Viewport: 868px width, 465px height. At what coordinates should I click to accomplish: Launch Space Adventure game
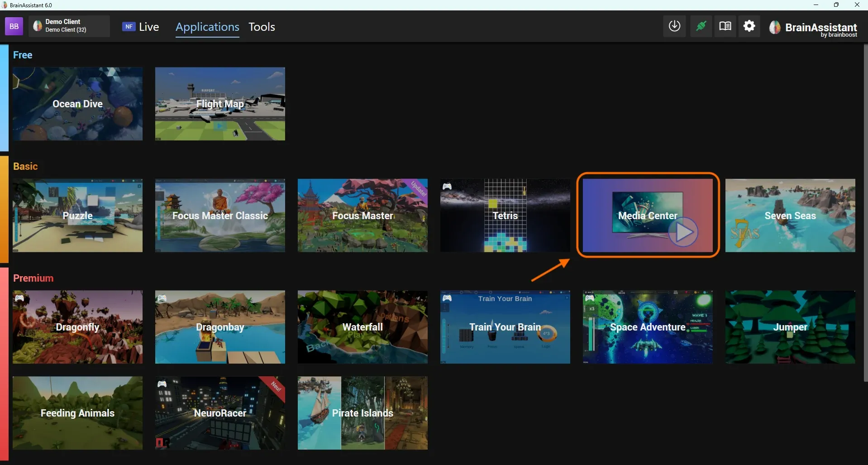click(648, 327)
